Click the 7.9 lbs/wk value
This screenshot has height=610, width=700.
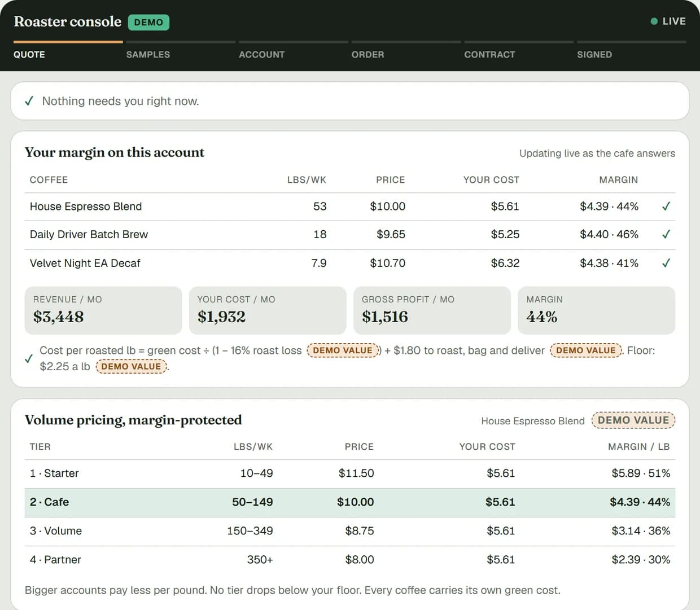click(x=318, y=263)
